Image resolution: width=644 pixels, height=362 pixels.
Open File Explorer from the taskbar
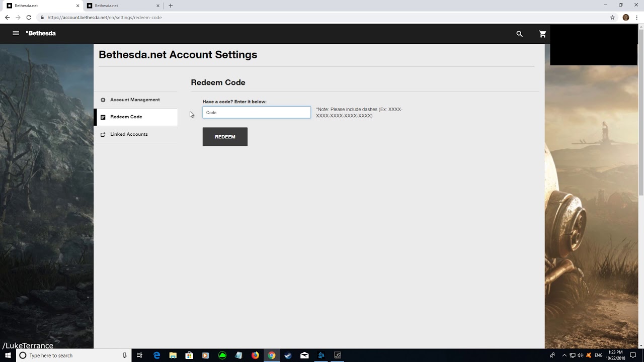tap(173, 355)
